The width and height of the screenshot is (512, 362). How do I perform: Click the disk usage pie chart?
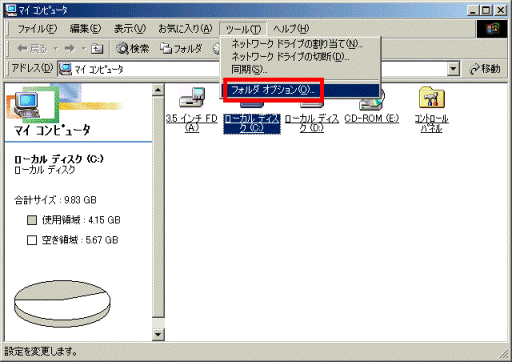[62, 304]
